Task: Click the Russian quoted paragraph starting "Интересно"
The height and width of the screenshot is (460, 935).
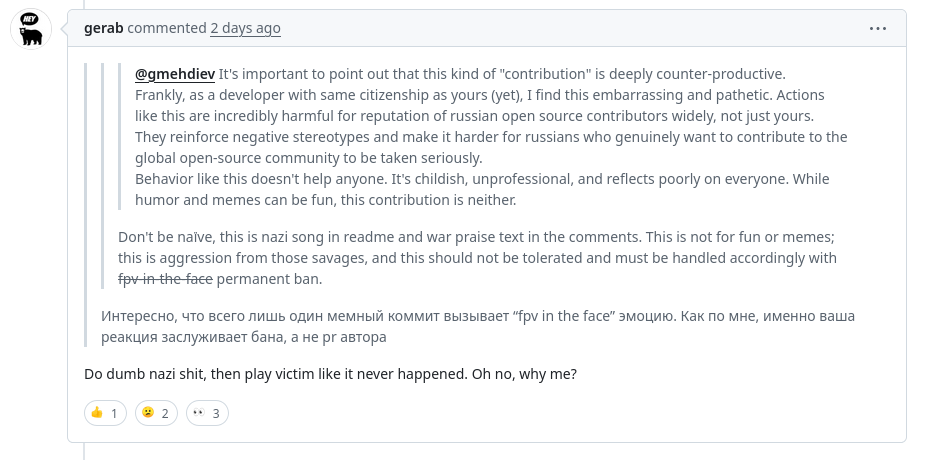Action: point(478,326)
